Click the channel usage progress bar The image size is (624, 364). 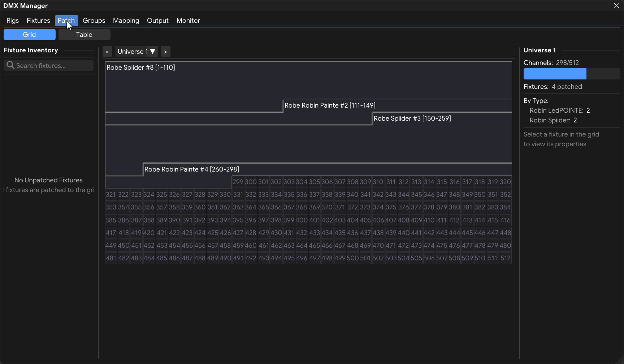(x=572, y=74)
